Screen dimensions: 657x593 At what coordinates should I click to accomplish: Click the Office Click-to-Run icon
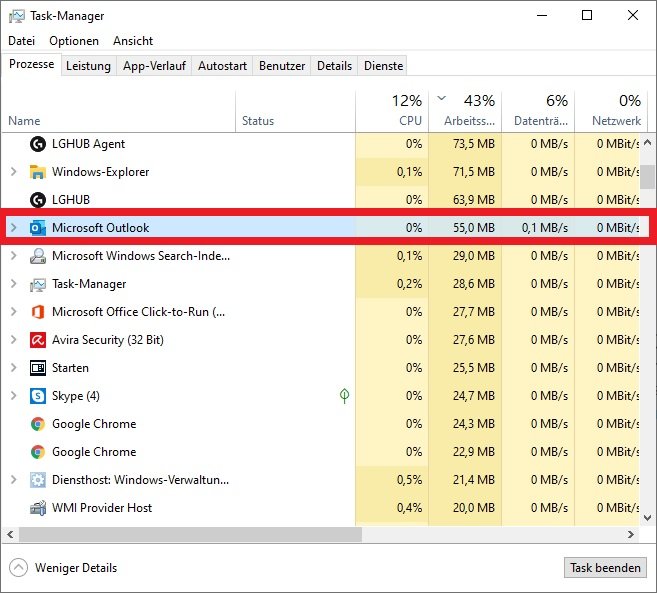point(38,312)
